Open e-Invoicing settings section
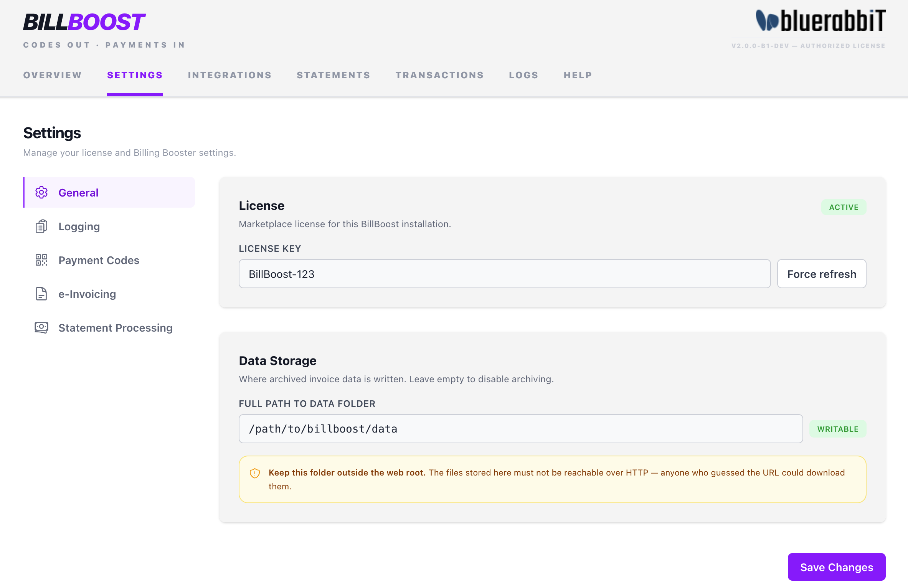 coord(109,294)
